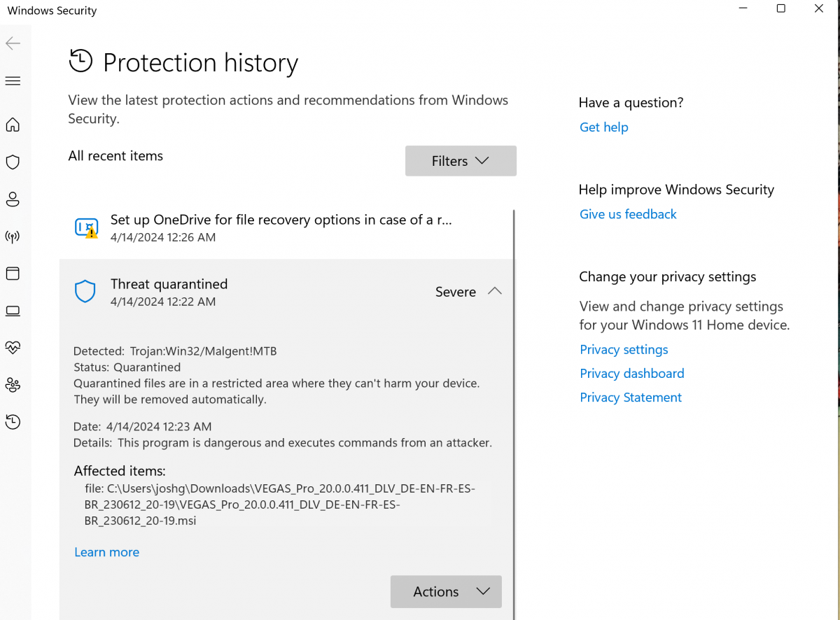Open the Filters dropdown
Screen dimensions: 840x620
(461, 161)
